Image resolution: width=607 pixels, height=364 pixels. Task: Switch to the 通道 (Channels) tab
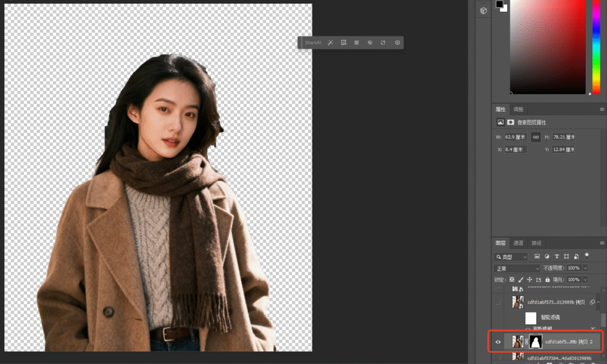(518, 243)
